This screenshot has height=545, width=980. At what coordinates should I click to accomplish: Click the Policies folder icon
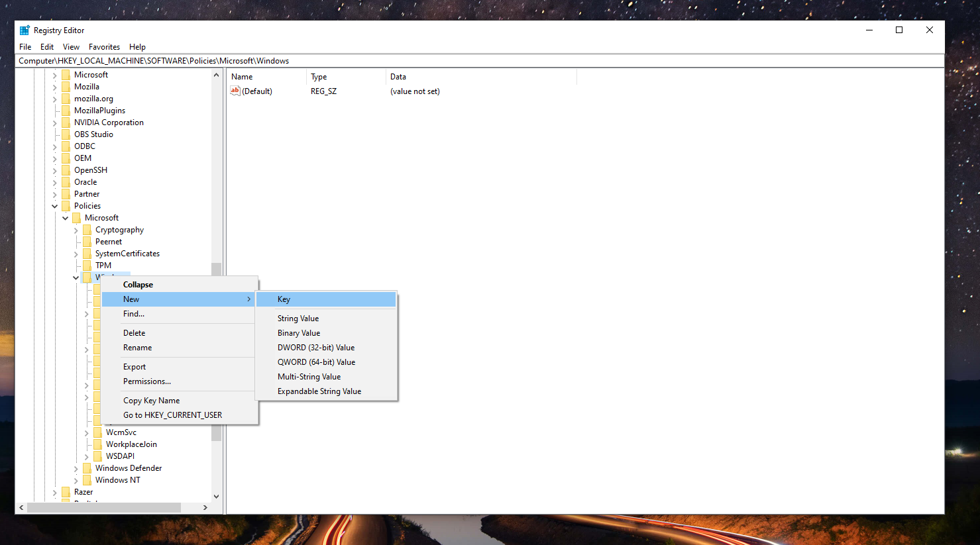pyautogui.click(x=66, y=206)
